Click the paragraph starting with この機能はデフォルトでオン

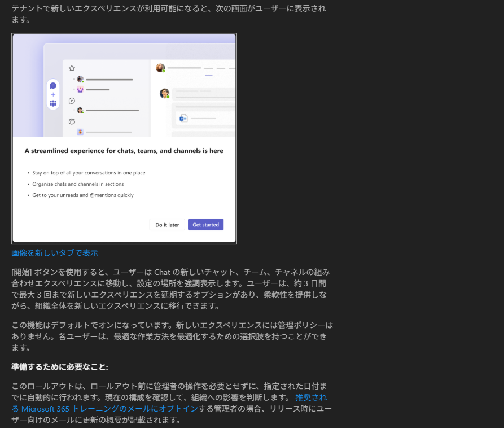pos(172,337)
